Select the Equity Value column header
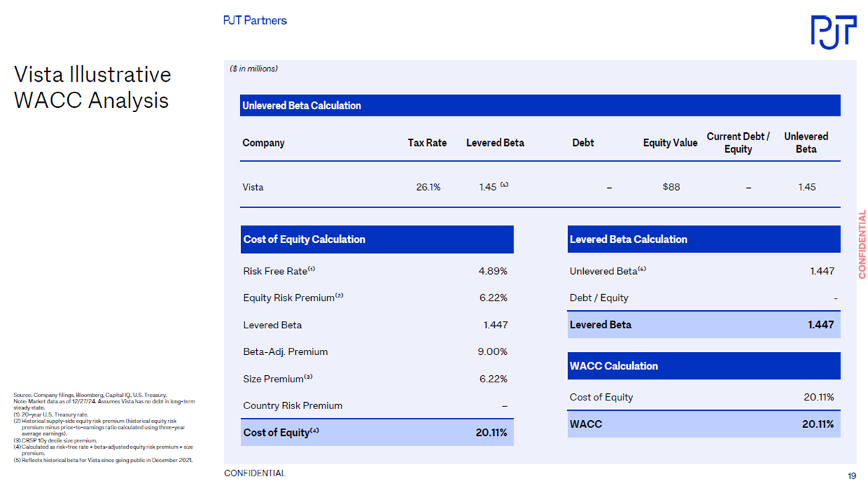Image resolution: width=868 pixels, height=488 pixels. (670, 142)
